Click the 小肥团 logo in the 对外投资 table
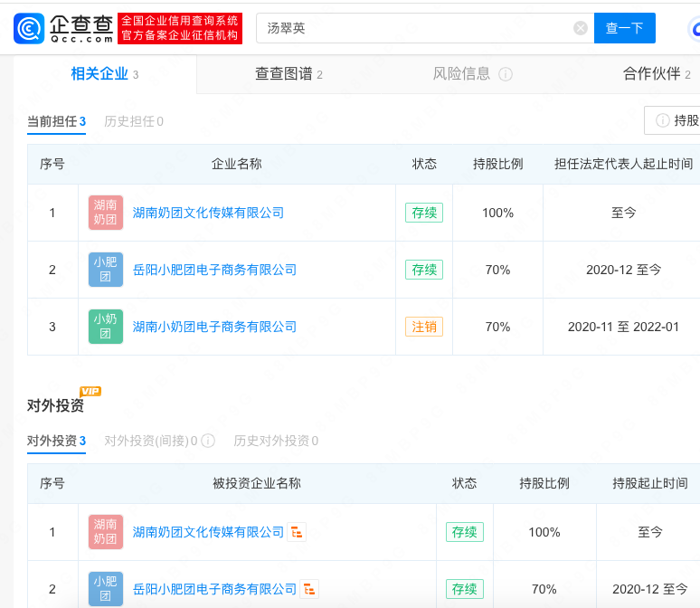Image resolution: width=700 pixels, height=608 pixels. 106,589
